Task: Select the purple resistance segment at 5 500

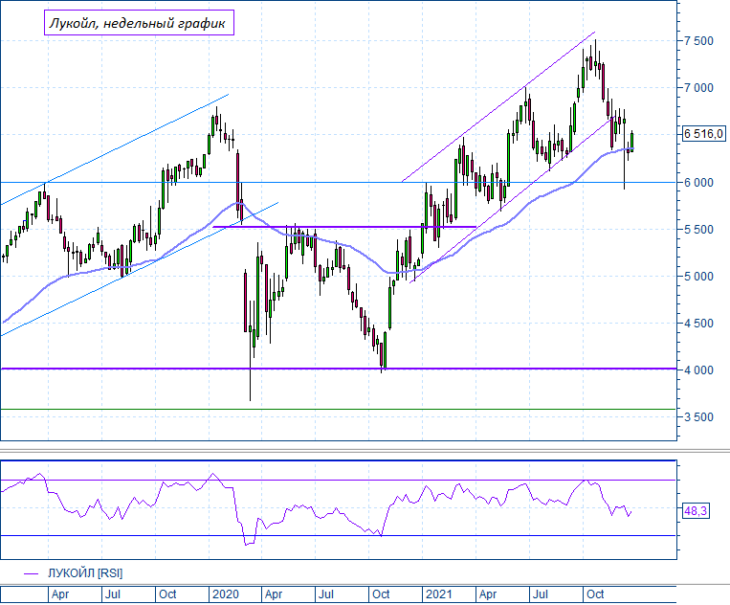Action: 345,227
